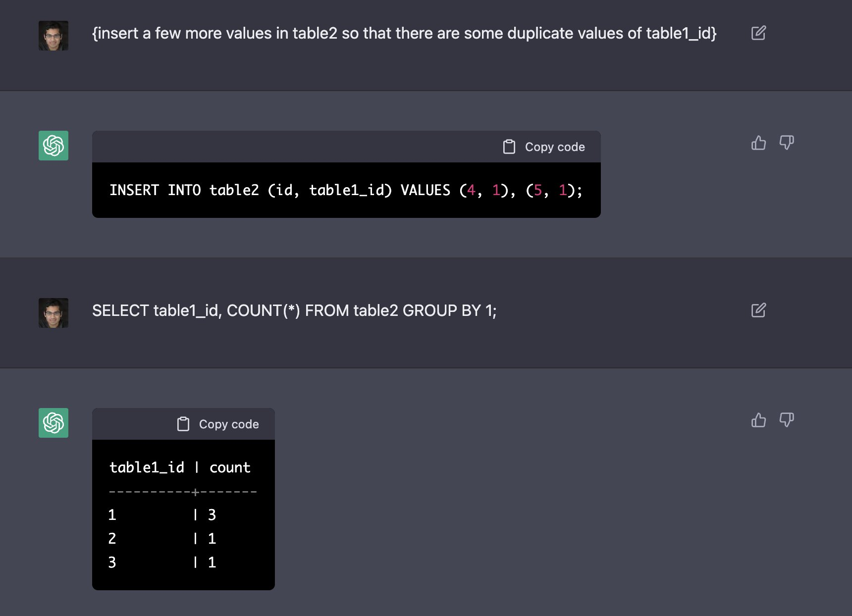Click the clipboard icon above INSERT statement
The width and height of the screenshot is (852, 616).
509,147
